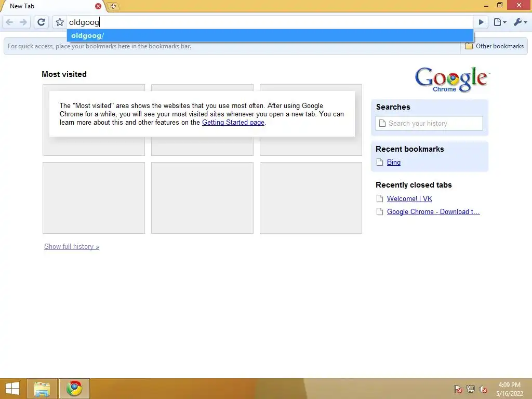Click the muted volume tray icon
This screenshot has width=532, height=399.
[483, 389]
